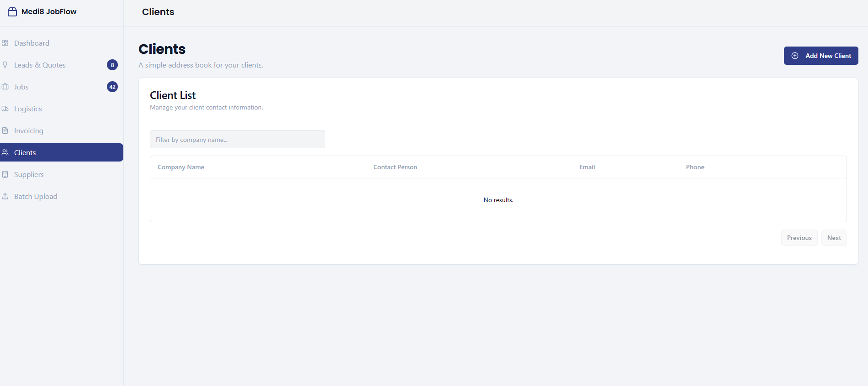Click the Medi8 JobFlow logo icon
Viewport: 868px width, 386px height.
click(12, 12)
